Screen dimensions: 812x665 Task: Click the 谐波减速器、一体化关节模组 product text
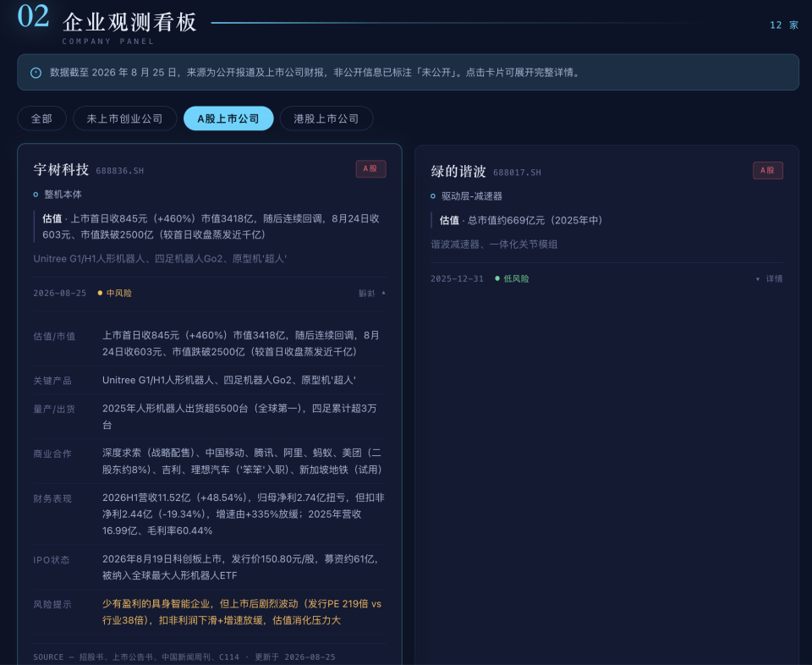point(494,245)
